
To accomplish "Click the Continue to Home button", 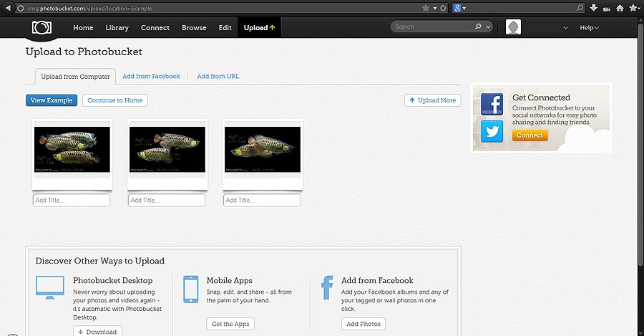I will pos(115,100).
